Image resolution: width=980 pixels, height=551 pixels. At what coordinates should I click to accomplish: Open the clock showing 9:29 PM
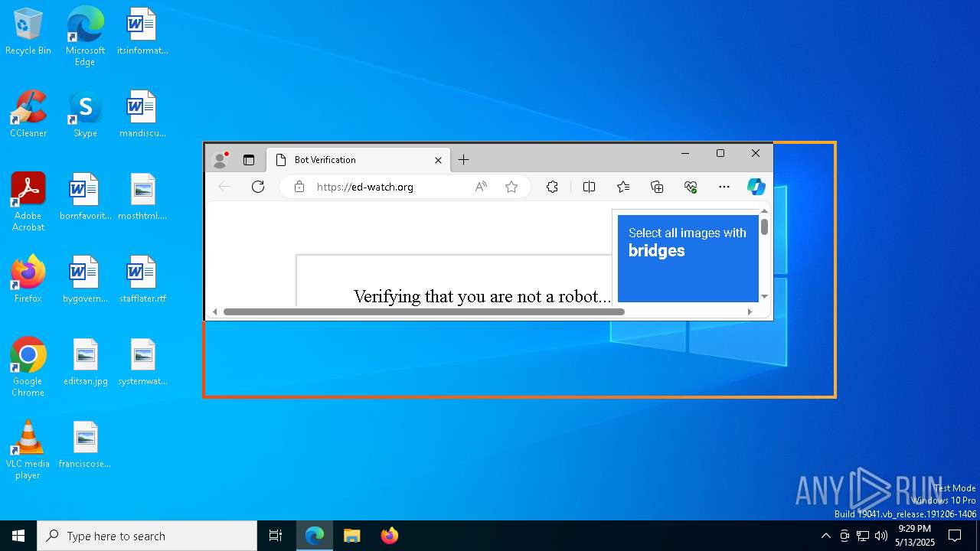915,536
